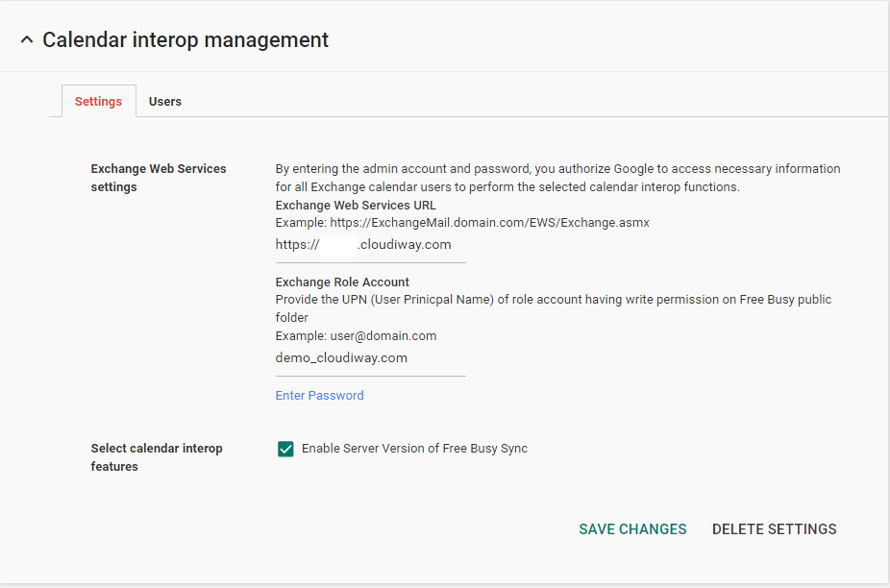Viewport: 890px width, 588px height.
Task: Click the blanked-out hostname in the URL
Action: coord(338,245)
